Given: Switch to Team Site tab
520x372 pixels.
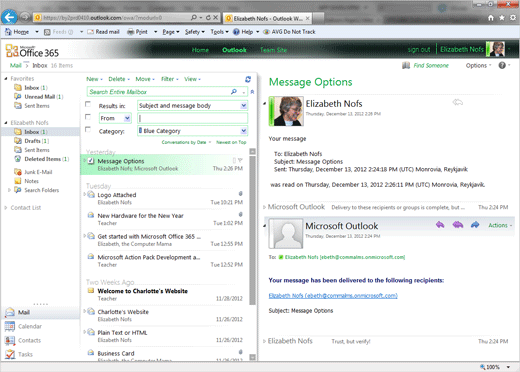Looking at the screenshot, I should 273,50.
